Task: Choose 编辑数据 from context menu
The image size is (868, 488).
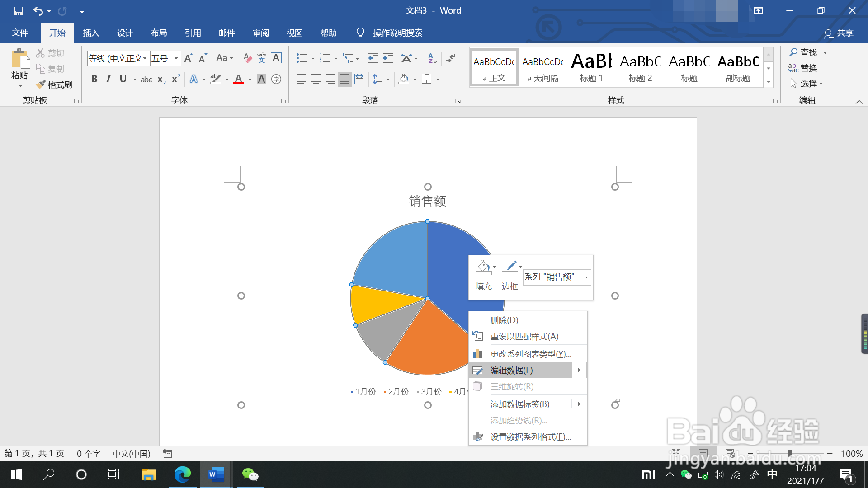Action: [x=511, y=371]
